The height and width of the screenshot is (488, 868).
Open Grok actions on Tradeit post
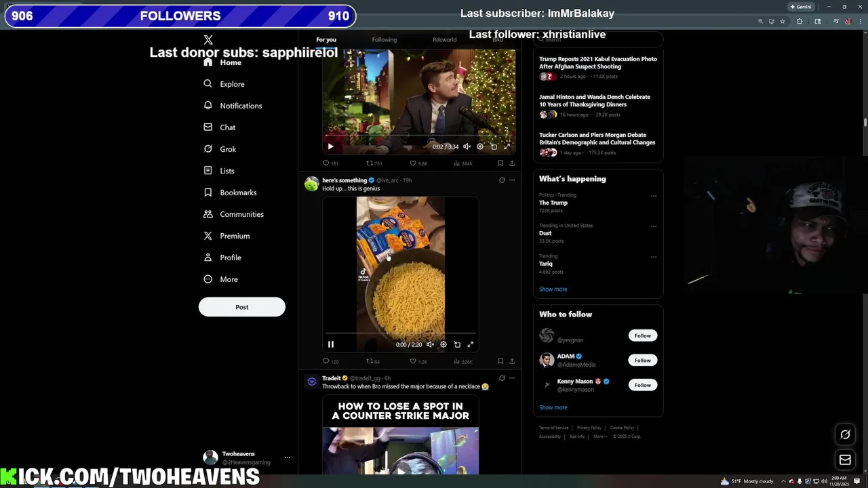502,378
